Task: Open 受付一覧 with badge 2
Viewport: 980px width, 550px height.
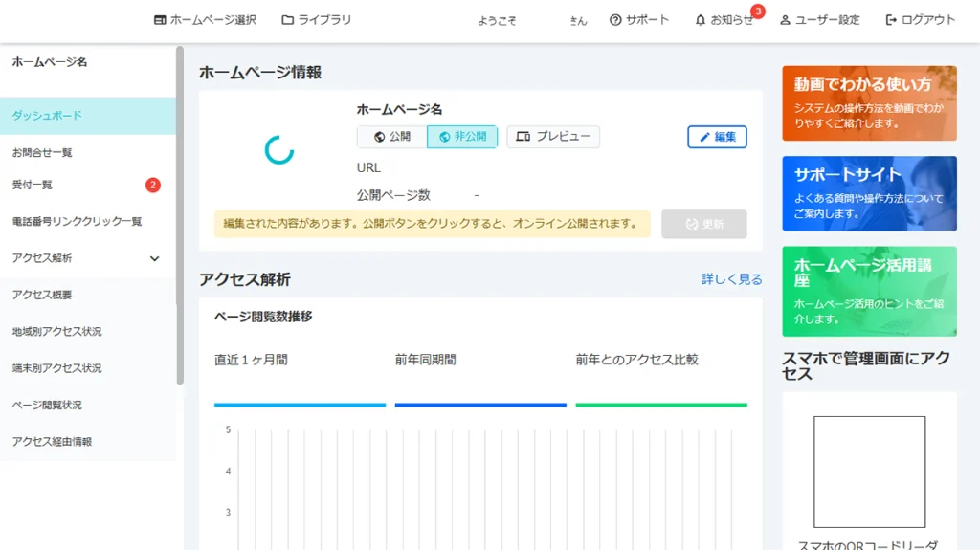Action: [x=33, y=185]
